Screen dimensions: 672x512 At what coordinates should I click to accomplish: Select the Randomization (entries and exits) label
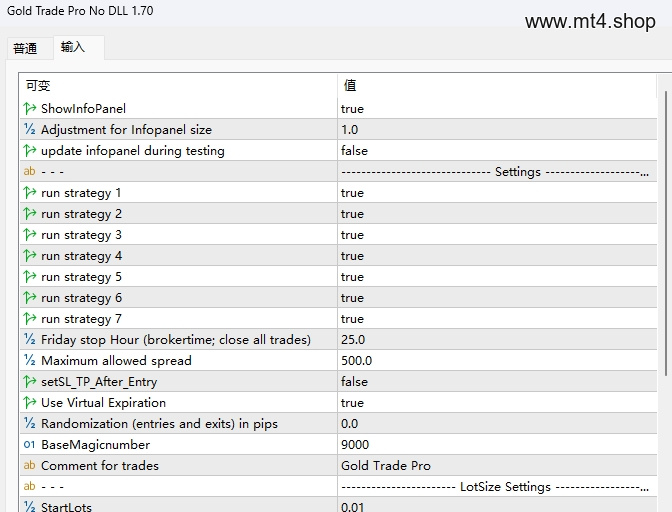pyautogui.click(x=159, y=424)
